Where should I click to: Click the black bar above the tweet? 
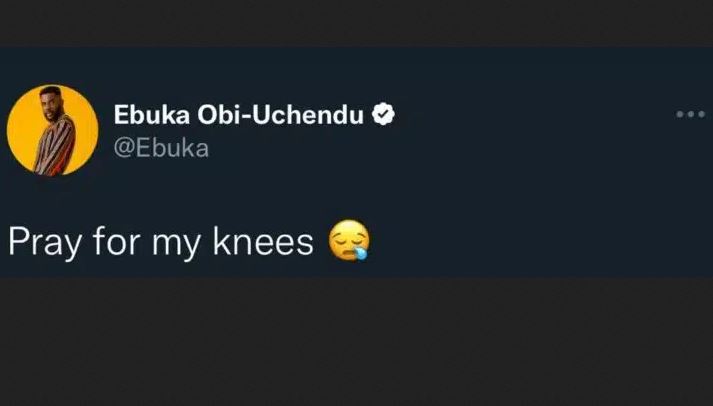[356, 22]
